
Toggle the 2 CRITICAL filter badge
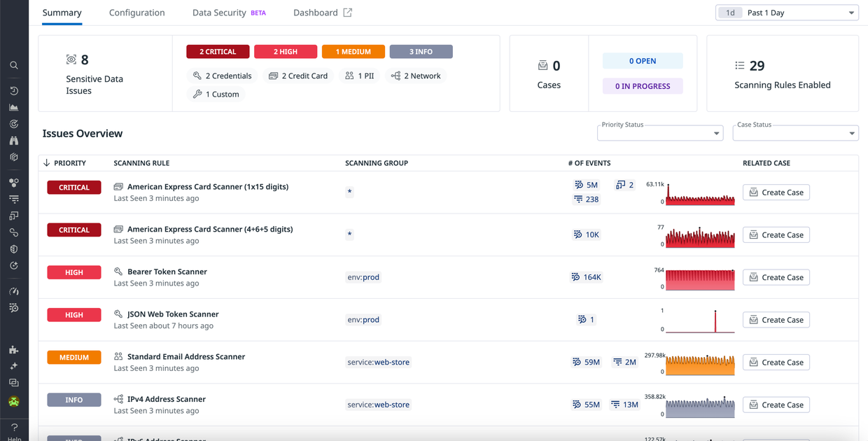coord(218,52)
